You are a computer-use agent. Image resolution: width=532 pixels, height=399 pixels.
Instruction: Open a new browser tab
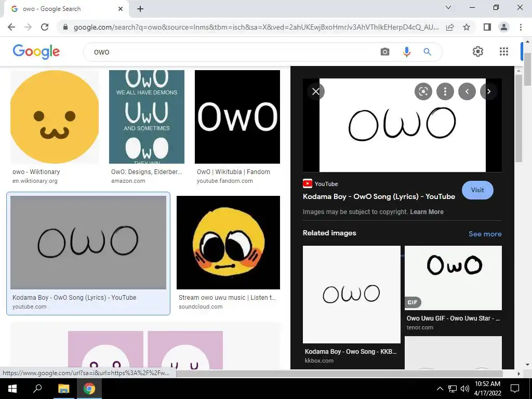pyautogui.click(x=140, y=9)
